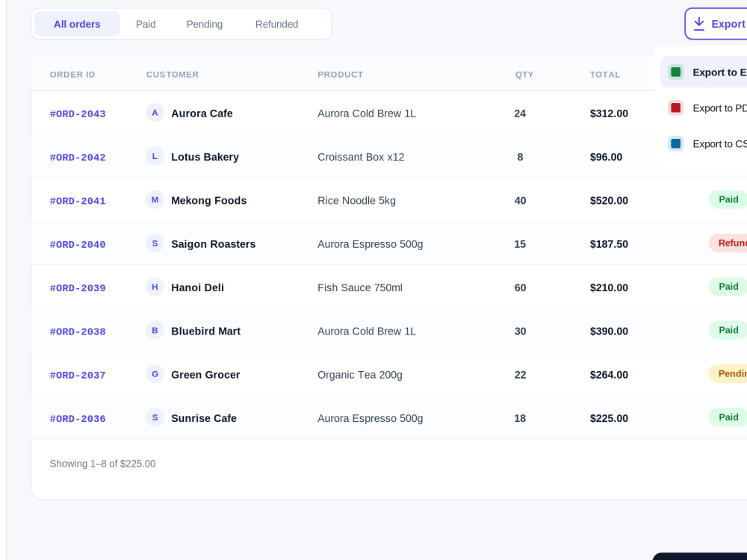The height and width of the screenshot is (560, 747).
Task: Click the blue CSV export icon
Action: click(x=675, y=143)
